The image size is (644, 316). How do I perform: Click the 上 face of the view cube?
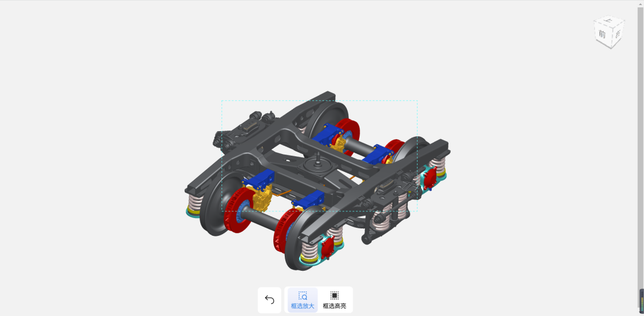coord(609,21)
